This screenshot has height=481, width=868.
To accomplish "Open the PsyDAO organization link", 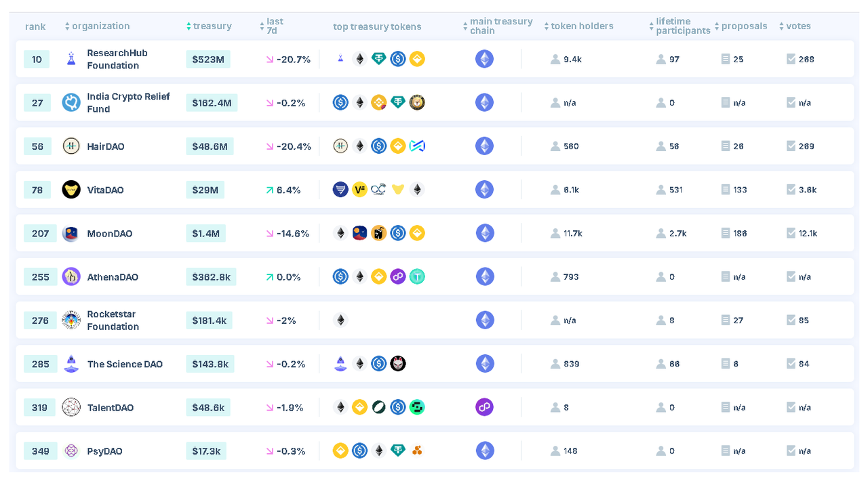I will [104, 451].
